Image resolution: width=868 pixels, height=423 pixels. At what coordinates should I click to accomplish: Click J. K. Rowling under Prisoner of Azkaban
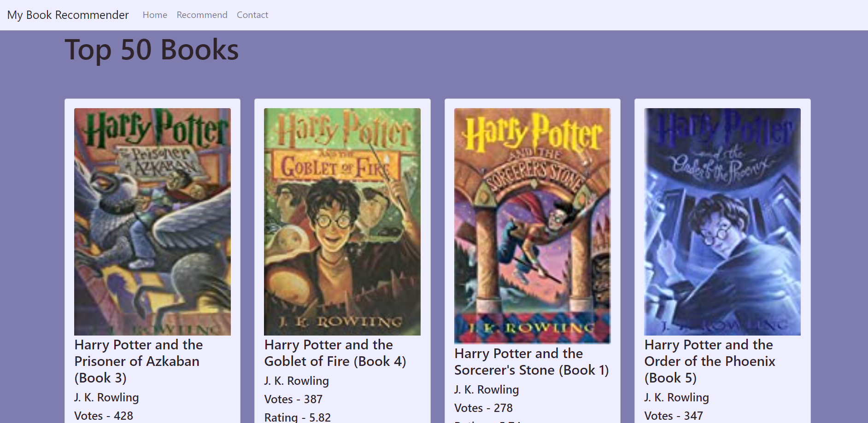[106, 397]
